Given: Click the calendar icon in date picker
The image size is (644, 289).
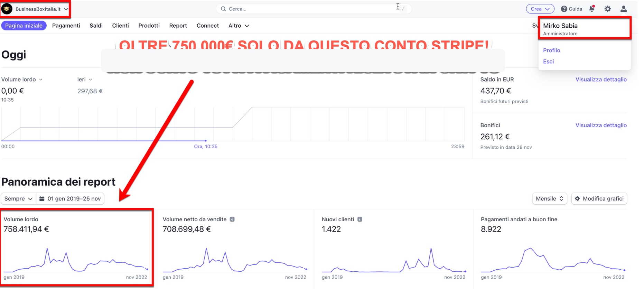Looking at the screenshot, I should 42,198.
